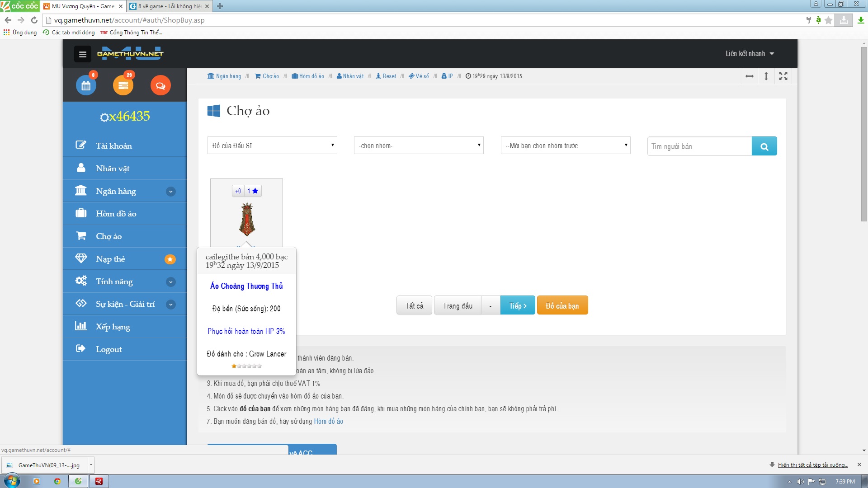Open Xếp hạng in the sidebar menu

[x=113, y=327]
